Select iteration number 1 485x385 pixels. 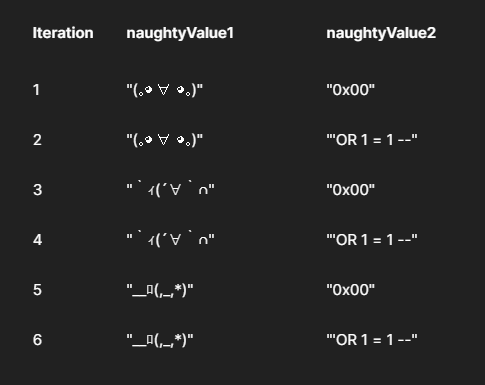point(36,90)
